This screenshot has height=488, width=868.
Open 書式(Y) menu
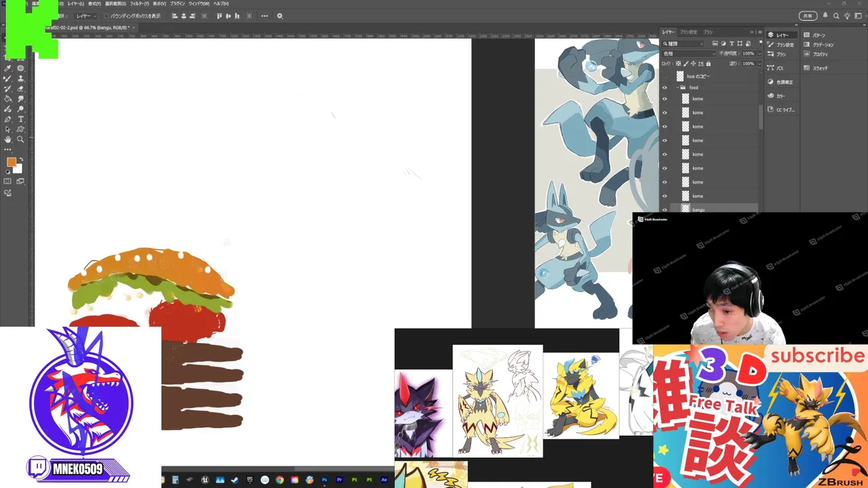(95, 3)
